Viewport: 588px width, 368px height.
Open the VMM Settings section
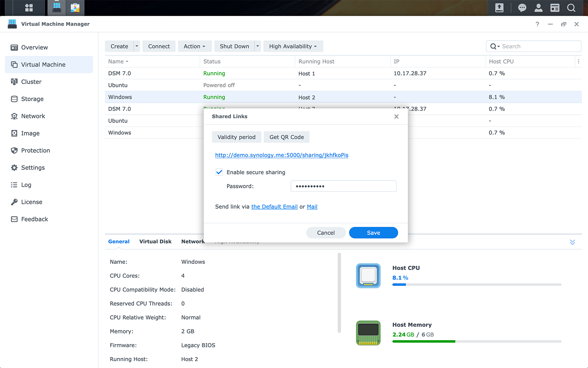[32, 167]
